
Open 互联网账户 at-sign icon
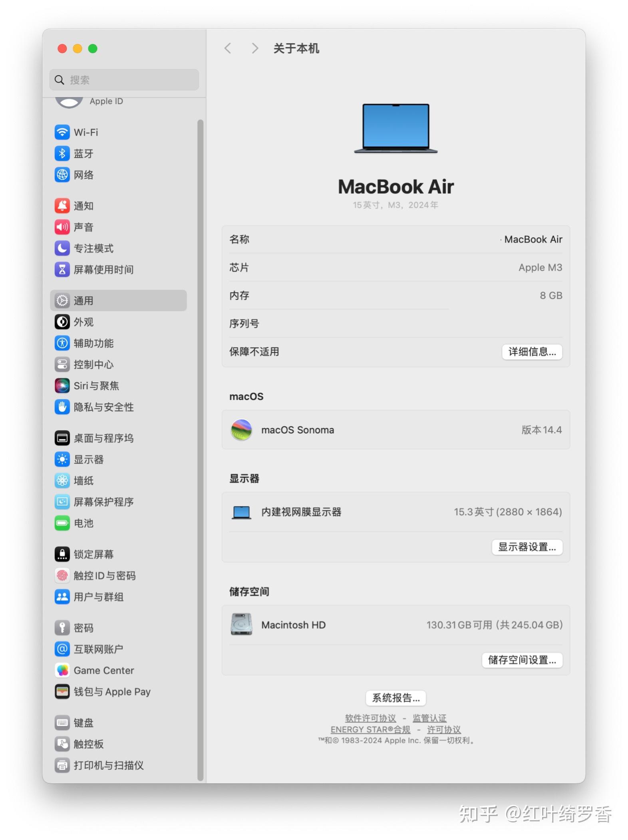62,649
